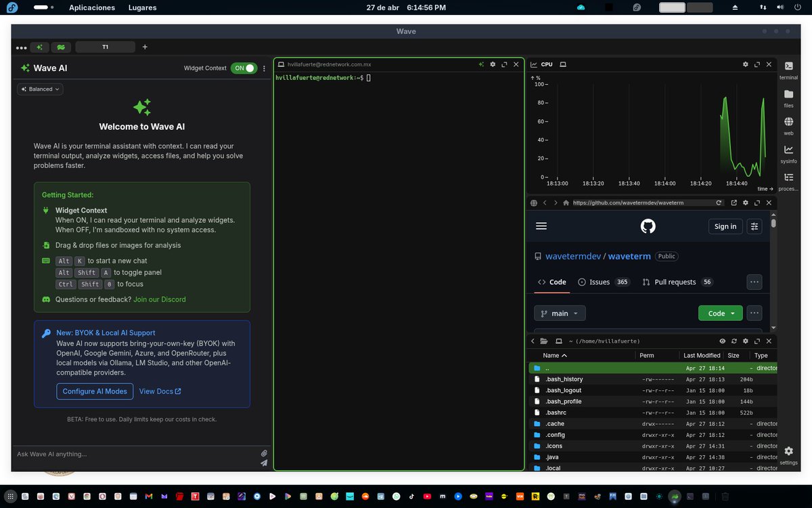Click Configure AI Modes button
This screenshot has width=812, height=508.
[x=95, y=391]
